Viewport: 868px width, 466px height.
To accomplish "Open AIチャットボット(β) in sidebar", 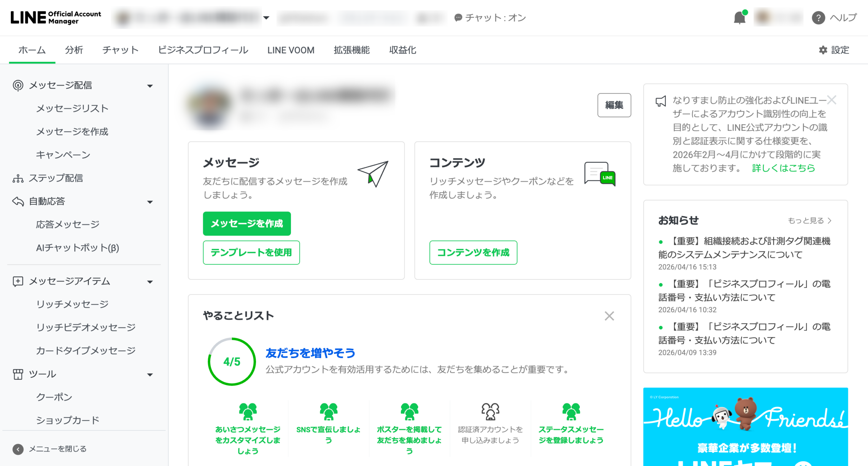I will tap(78, 248).
